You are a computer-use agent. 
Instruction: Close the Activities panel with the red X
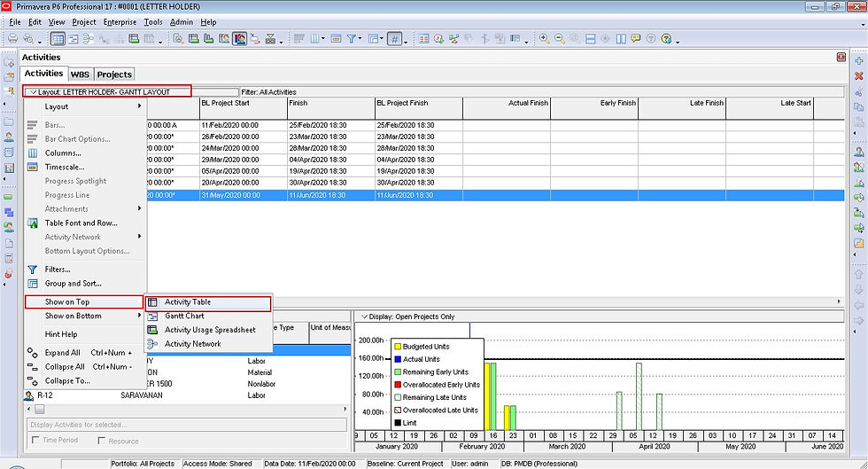click(841, 57)
